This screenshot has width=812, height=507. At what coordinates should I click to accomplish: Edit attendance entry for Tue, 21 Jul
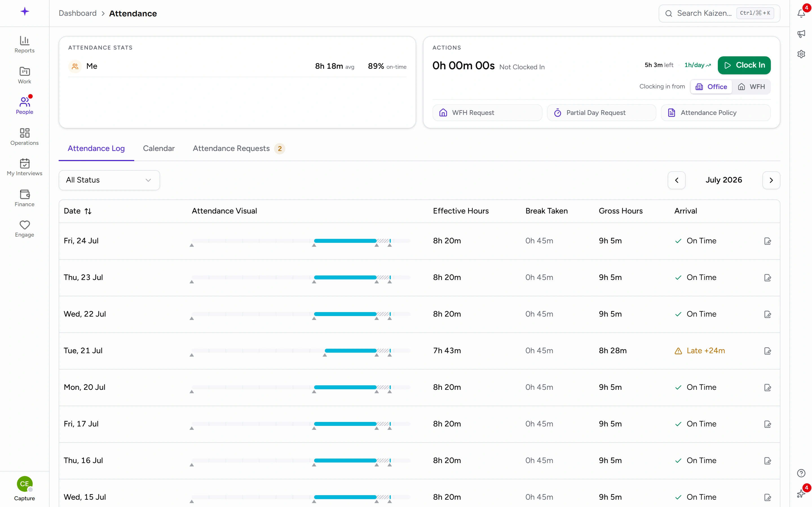767,351
